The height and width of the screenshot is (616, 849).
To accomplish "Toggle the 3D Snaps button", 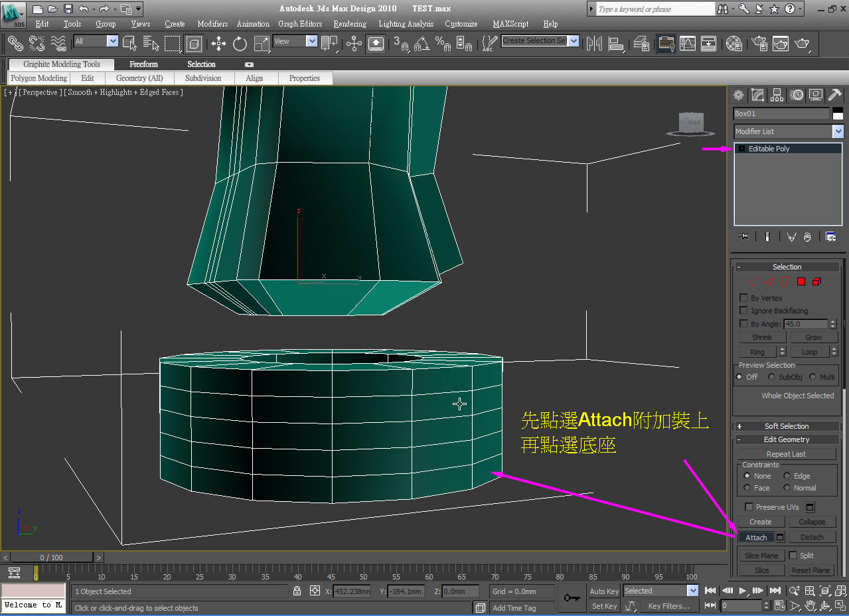I will 400,44.
